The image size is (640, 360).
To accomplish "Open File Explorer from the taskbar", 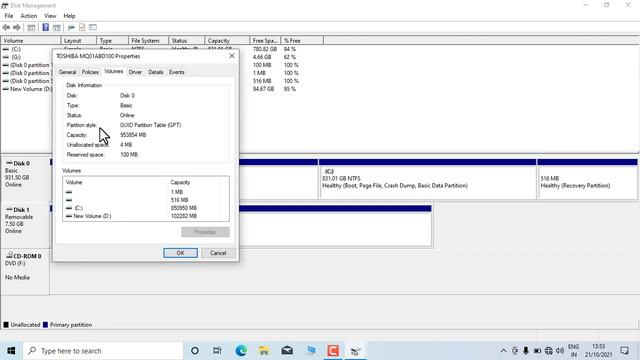I will click(264, 351).
